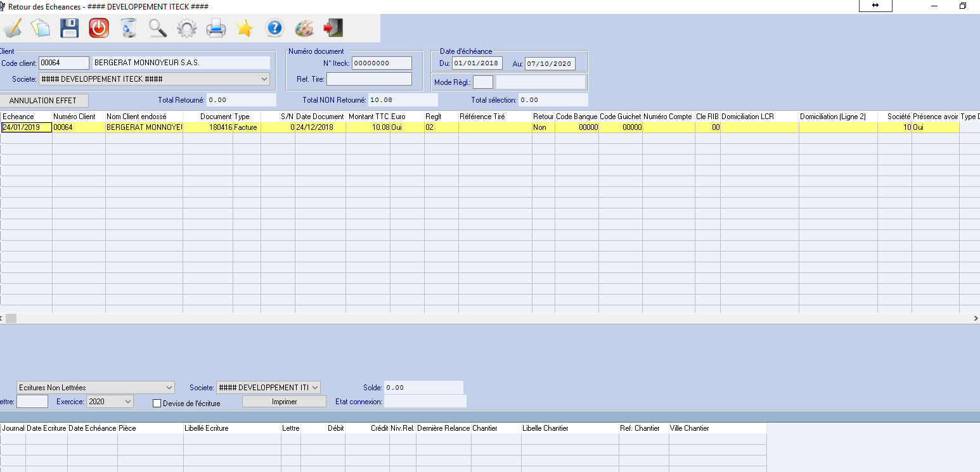Image resolution: width=980 pixels, height=472 pixels.
Task: Click the Lettre input field
Action: [x=32, y=401]
